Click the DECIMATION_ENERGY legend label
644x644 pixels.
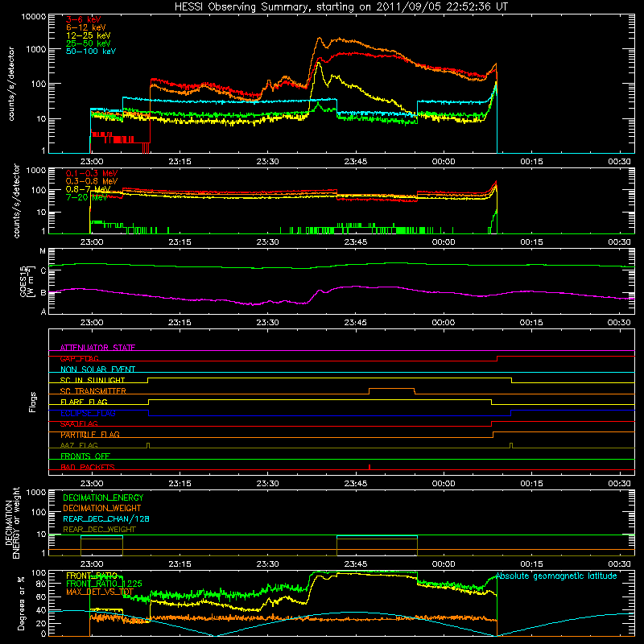coord(103,497)
